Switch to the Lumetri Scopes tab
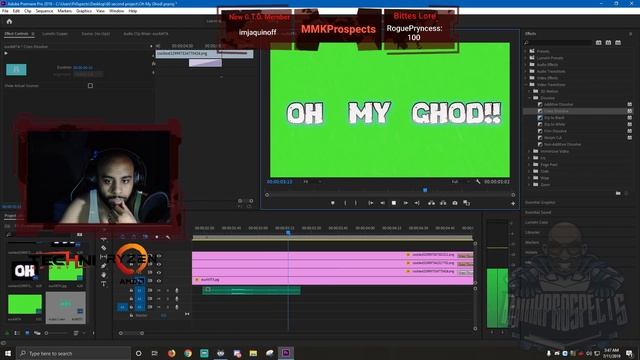Viewport: 640px width, 360px height. click(x=55, y=34)
